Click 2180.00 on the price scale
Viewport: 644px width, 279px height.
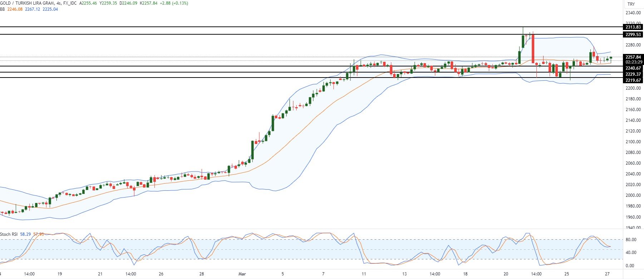(633, 99)
